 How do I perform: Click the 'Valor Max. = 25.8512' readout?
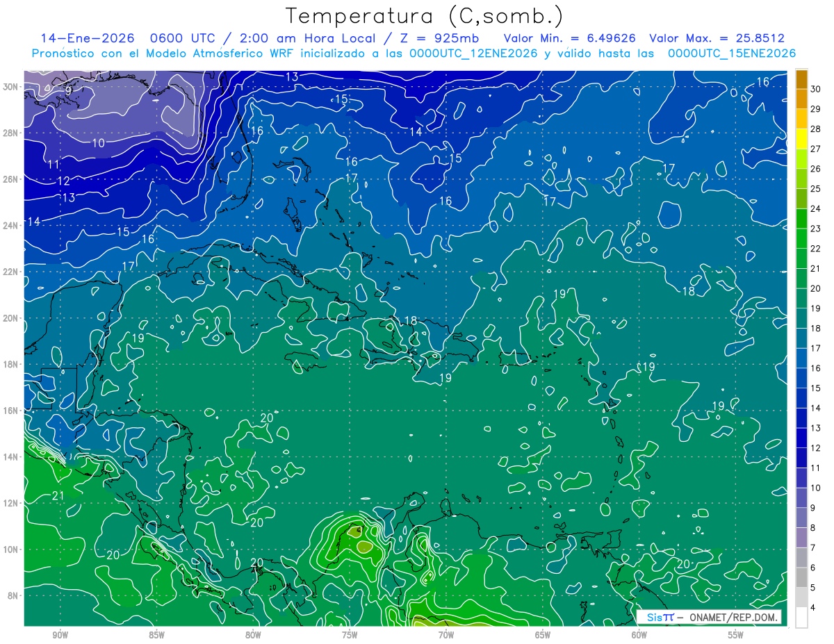tap(717, 38)
